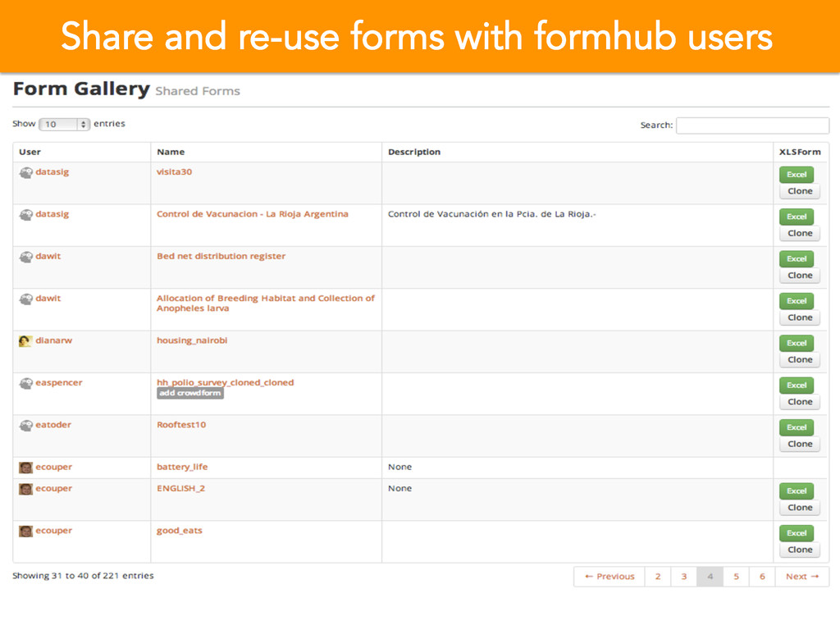Open the datasig user link for visita30
This screenshot has height=630, width=840.
[52, 172]
